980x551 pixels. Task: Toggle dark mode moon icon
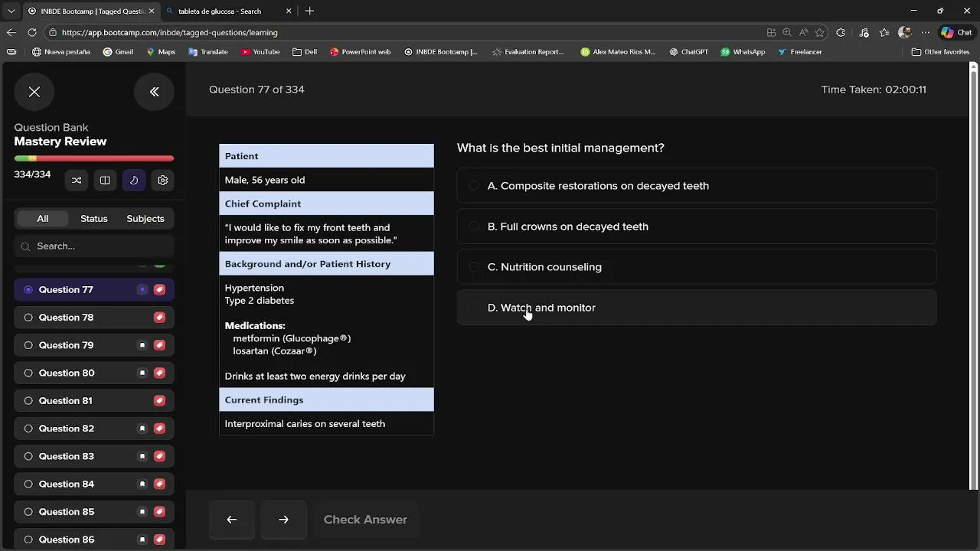(x=134, y=181)
